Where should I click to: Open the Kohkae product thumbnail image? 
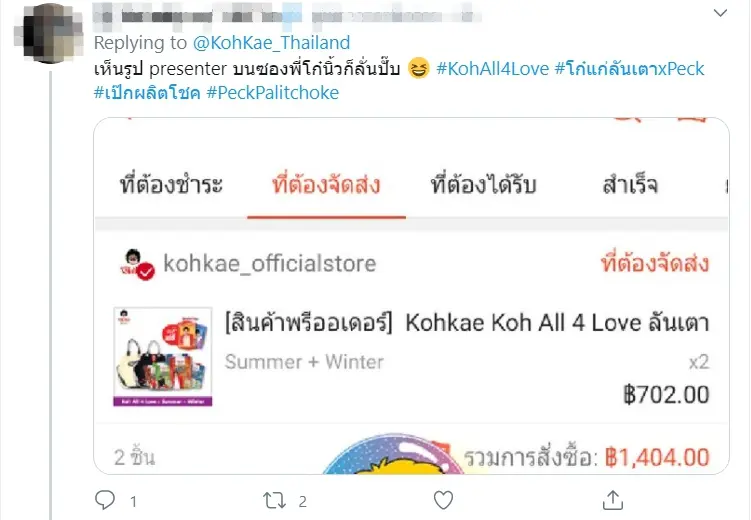(x=163, y=357)
